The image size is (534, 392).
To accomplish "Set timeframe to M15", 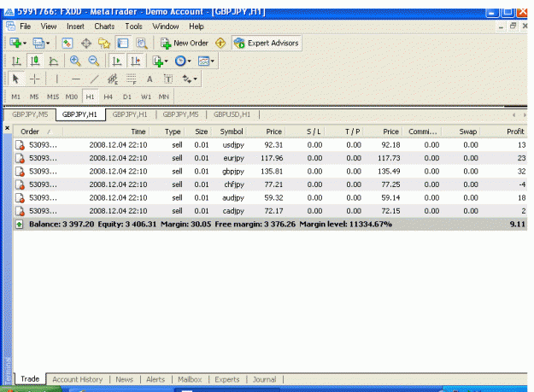I will point(53,97).
